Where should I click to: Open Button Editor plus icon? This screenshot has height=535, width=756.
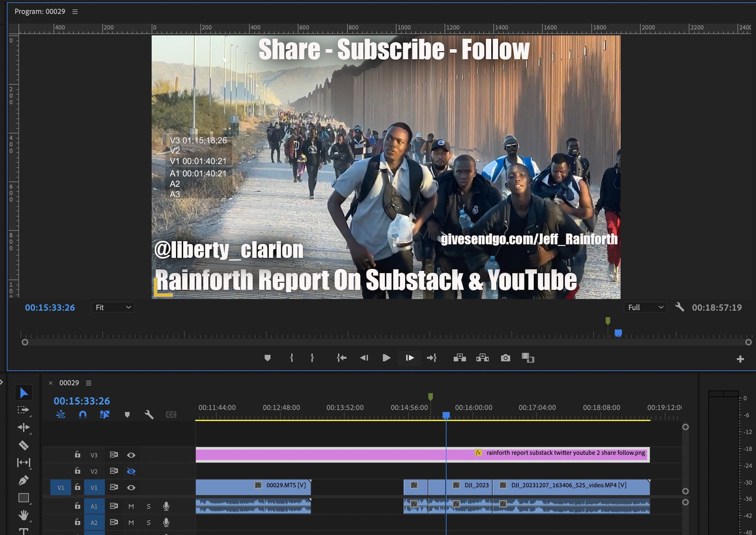740,359
